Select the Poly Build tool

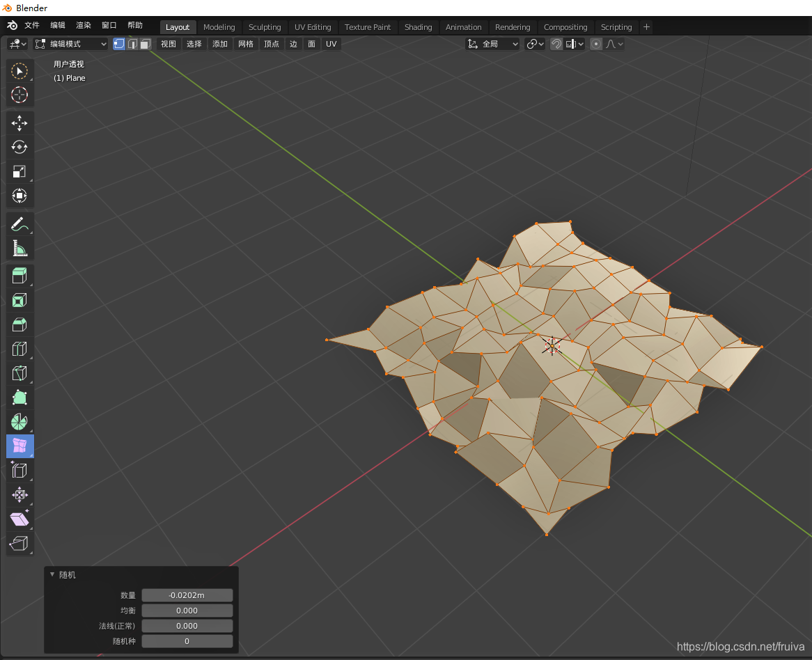[19, 398]
